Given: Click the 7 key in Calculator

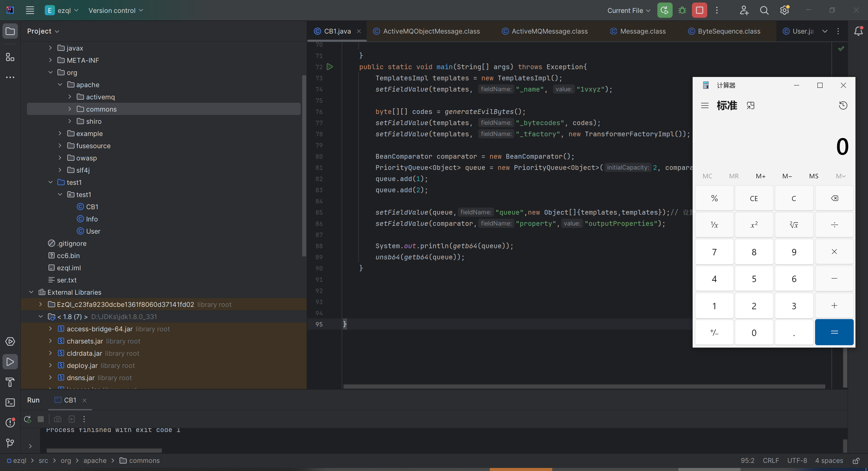Looking at the screenshot, I should coord(714,252).
